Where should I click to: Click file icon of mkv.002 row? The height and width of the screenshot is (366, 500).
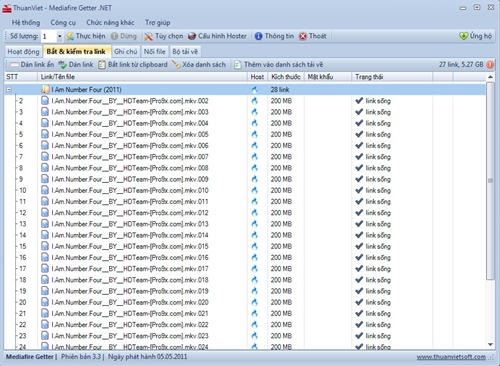pyautogui.click(x=45, y=101)
